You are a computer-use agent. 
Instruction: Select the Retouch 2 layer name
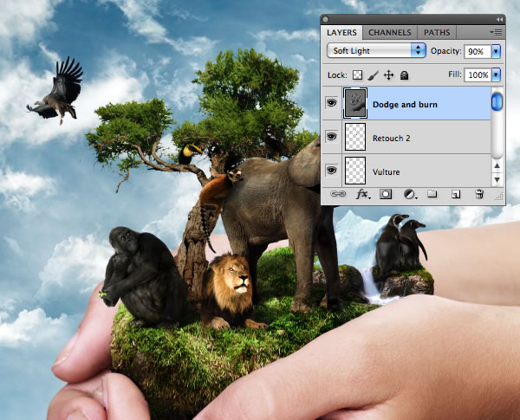pos(392,139)
